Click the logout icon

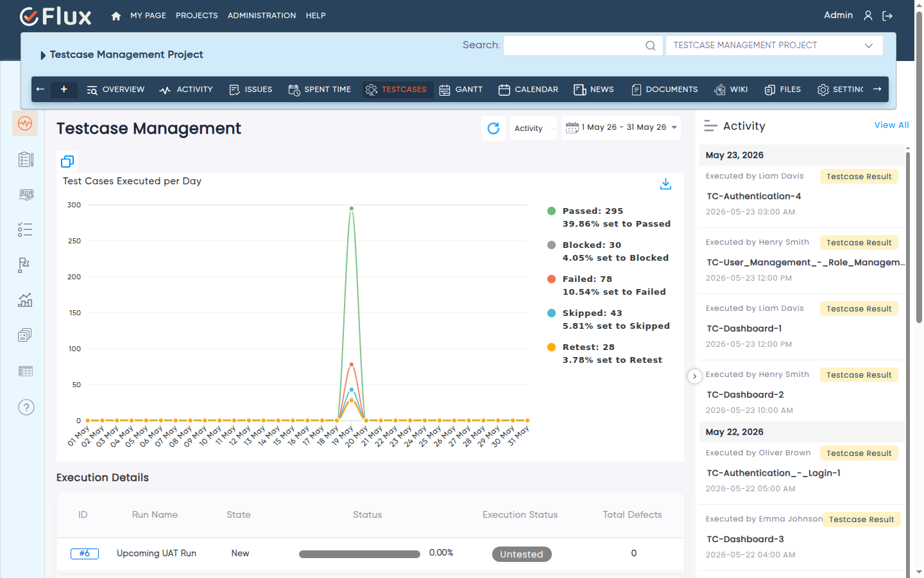887,15
